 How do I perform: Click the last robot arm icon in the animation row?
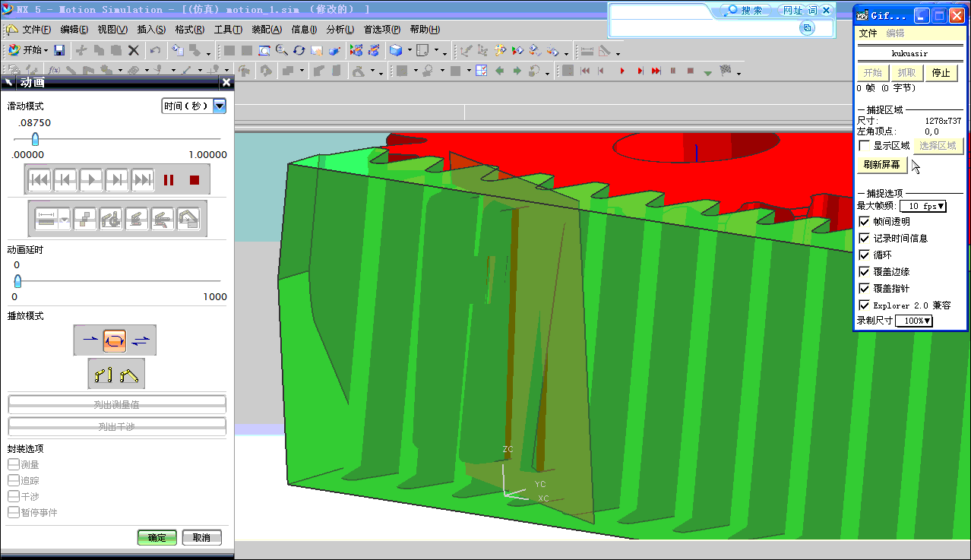(188, 220)
